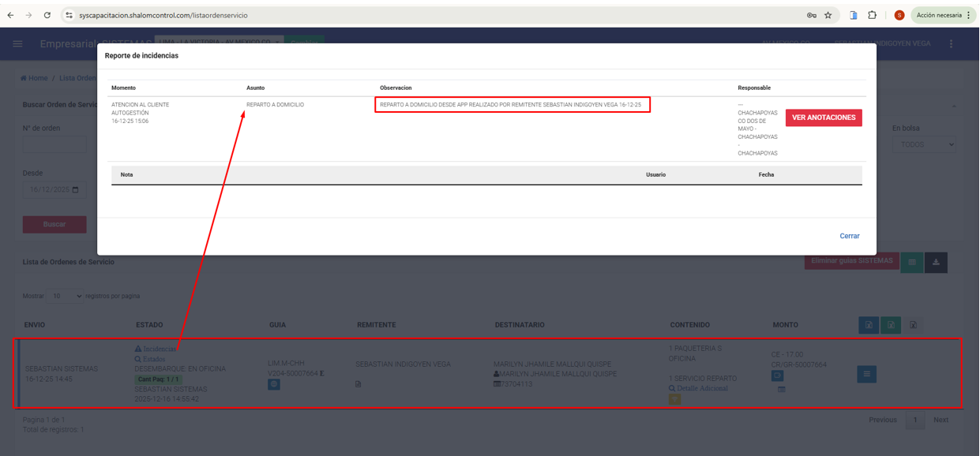Click the green Excel export icon

[x=890, y=324]
